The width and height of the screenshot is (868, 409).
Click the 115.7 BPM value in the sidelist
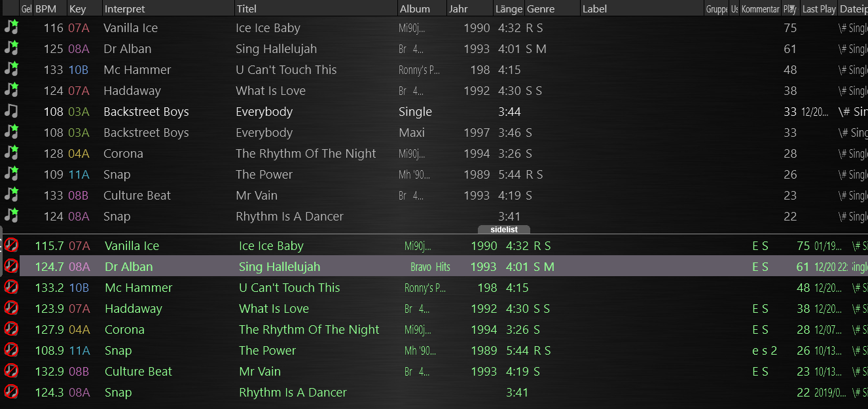[49, 245]
